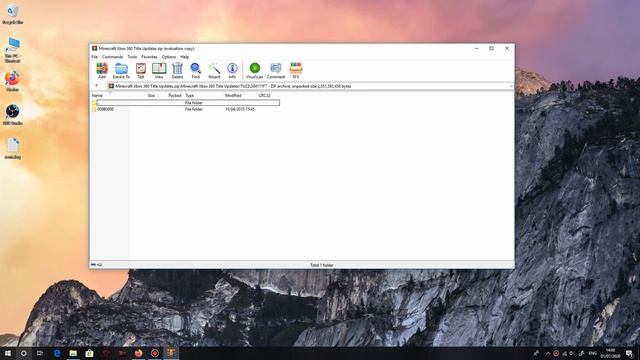Click the '15/04/2015 15:45' modified date cell
This screenshot has height=360, width=640.
coord(240,109)
